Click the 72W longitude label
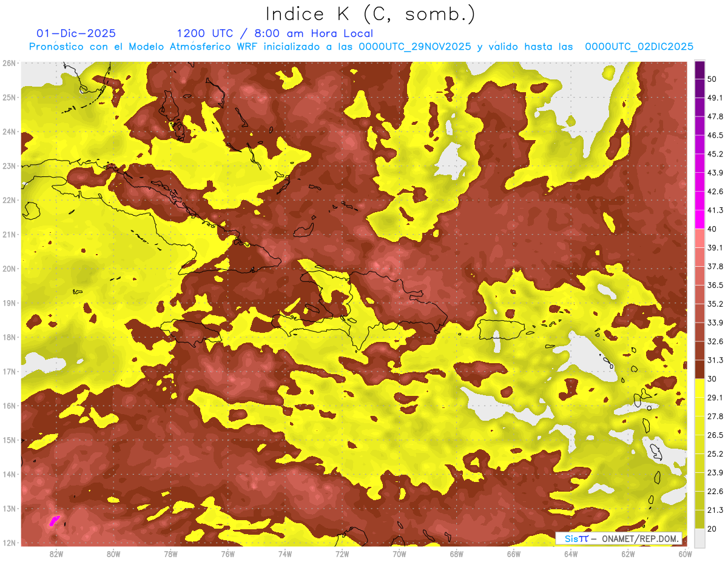Viewport: 728px width, 562px height. point(342,554)
